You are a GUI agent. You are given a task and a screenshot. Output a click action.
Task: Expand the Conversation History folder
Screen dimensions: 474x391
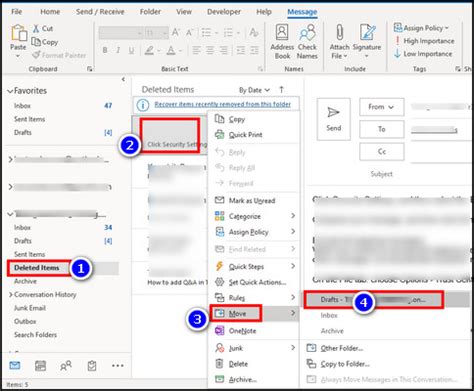(11, 295)
